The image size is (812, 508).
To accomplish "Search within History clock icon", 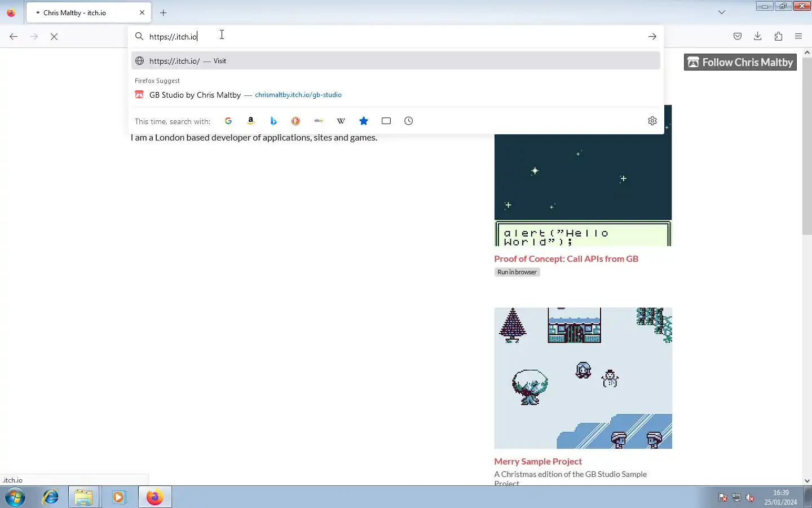I will pos(409,121).
